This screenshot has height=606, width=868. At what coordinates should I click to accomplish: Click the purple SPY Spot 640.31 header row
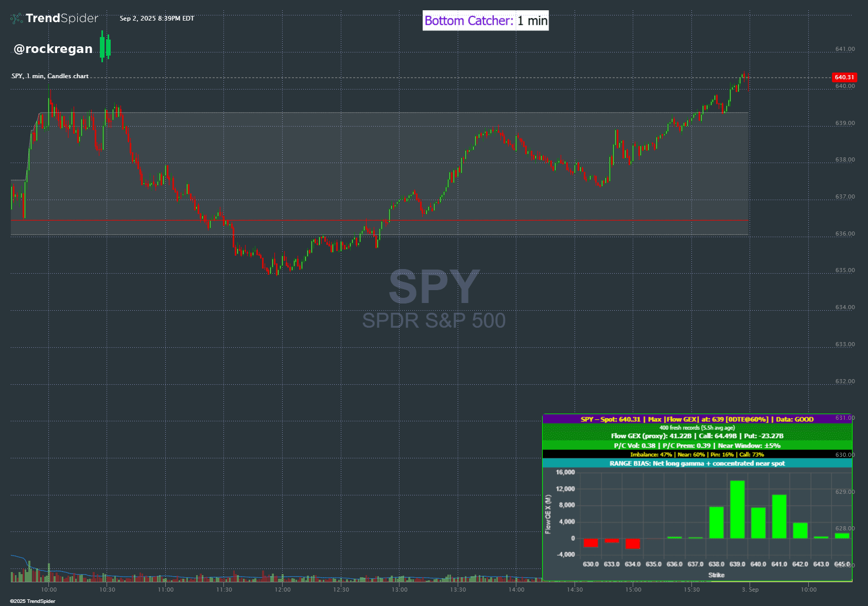point(697,419)
